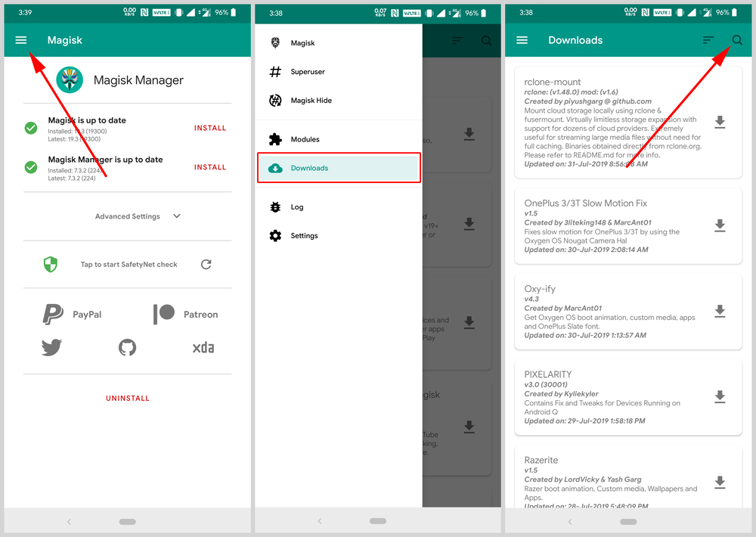Open Modules from the drawer
The height and width of the screenshot is (537, 756).
pos(339,139)
